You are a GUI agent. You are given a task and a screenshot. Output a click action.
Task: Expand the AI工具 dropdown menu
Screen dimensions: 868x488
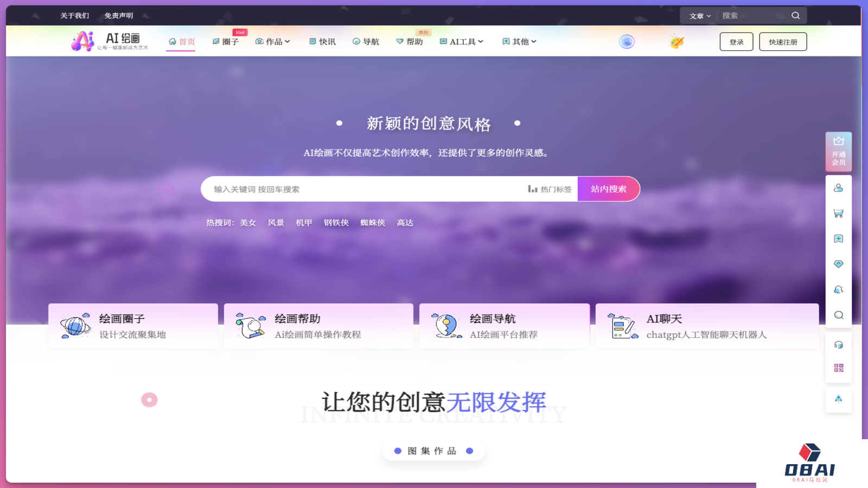[461, 41]
